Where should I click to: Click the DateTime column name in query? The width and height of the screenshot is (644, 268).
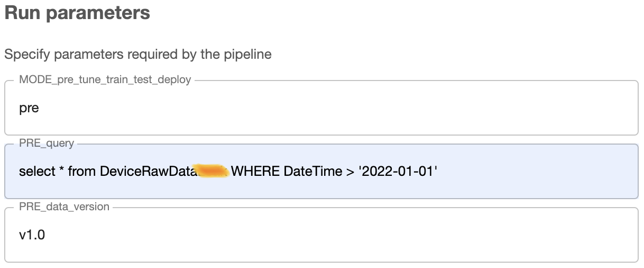click(312, 172)
